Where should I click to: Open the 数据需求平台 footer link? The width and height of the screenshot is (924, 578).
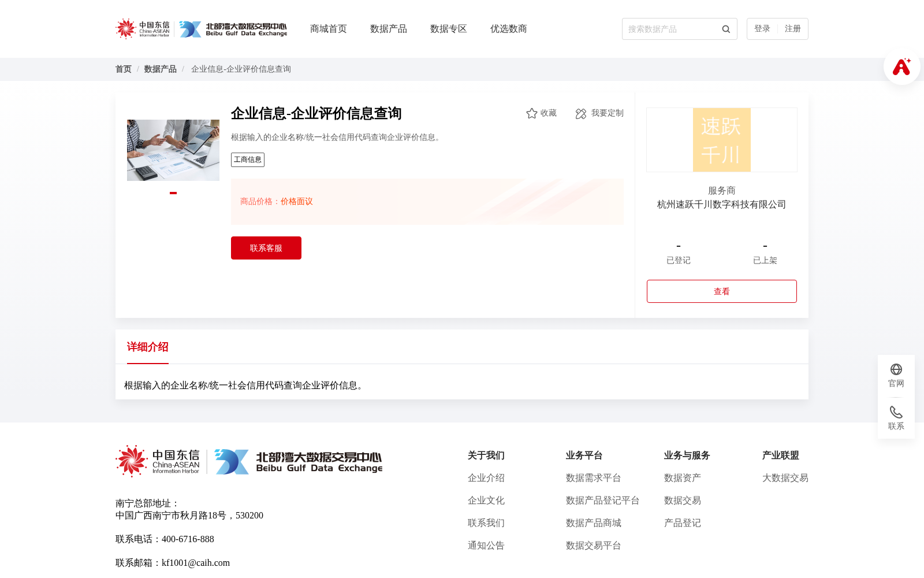click(x=594, y=478)
